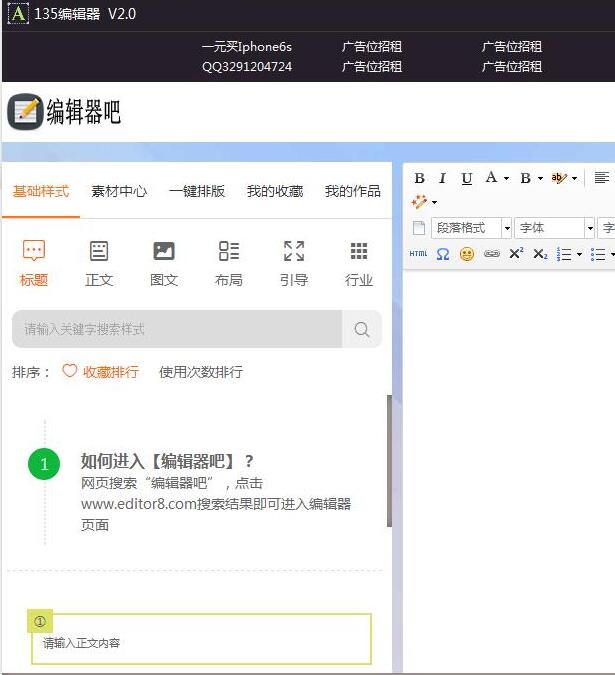The width and height of the screenshot is (615, 675).
Task: Open highlight marker dropdown arrow
Action: [x=574, y=178]
